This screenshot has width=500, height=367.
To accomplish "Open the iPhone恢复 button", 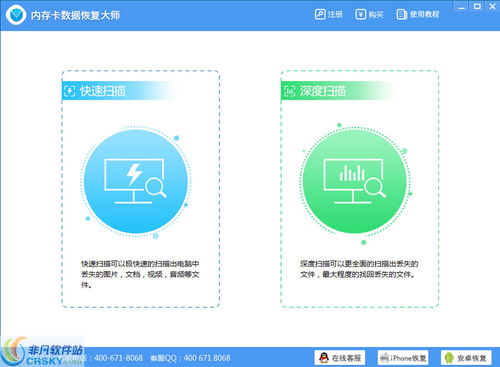I will [x=403, y=358].
